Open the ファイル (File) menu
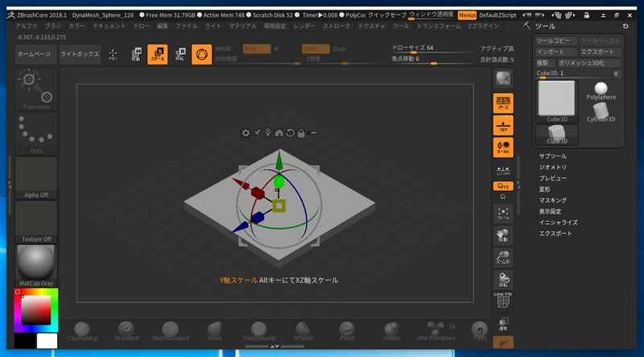Viewport: 644px width, 357px height. coord(187,26)
